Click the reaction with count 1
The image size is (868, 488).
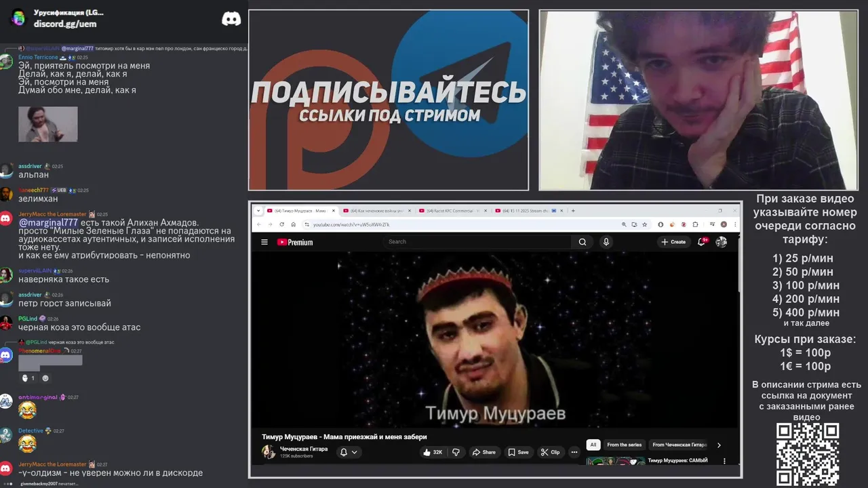coord(28,378)
